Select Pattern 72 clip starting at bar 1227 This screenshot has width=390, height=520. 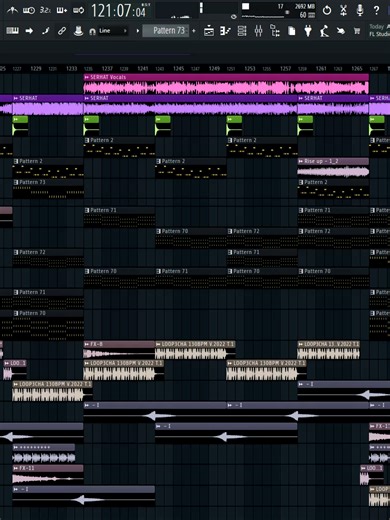48,258
